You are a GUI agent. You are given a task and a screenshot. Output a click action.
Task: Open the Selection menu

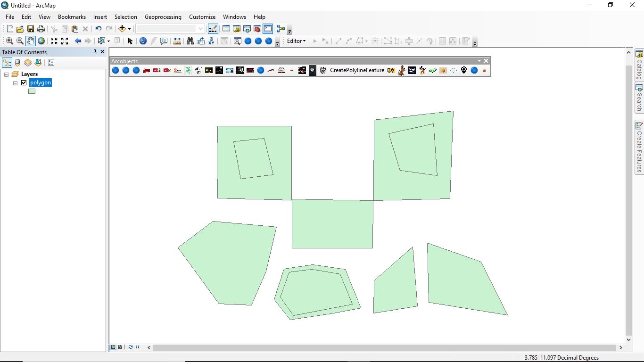(x=126, y=16)
